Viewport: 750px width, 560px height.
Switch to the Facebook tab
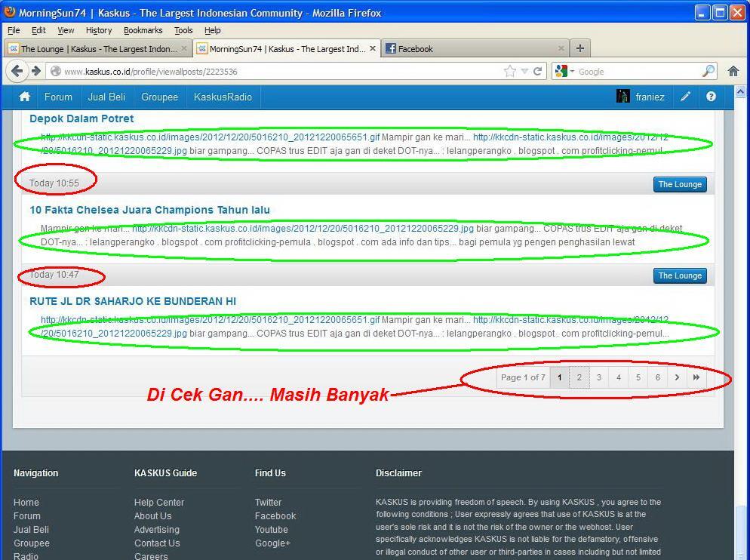click(476, 48)
